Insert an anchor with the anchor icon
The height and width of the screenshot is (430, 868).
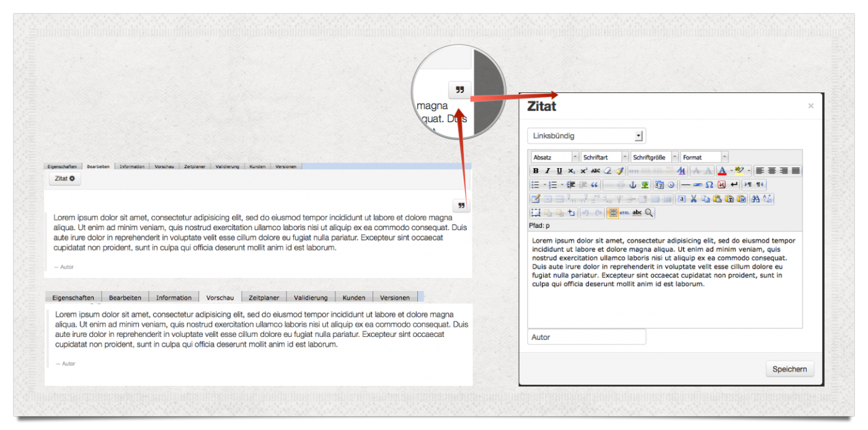coord(633,185)
